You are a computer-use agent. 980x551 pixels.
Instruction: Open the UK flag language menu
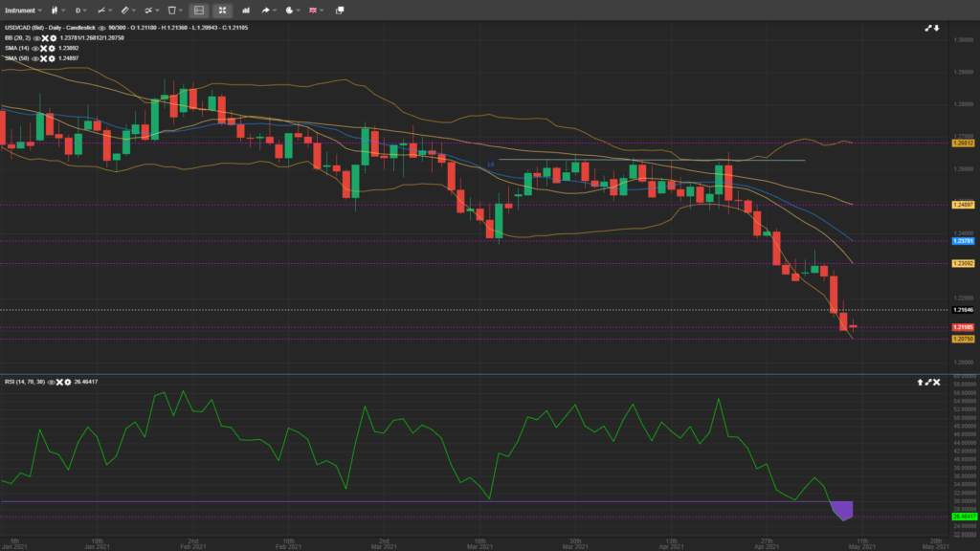click(x=316, y=10)
